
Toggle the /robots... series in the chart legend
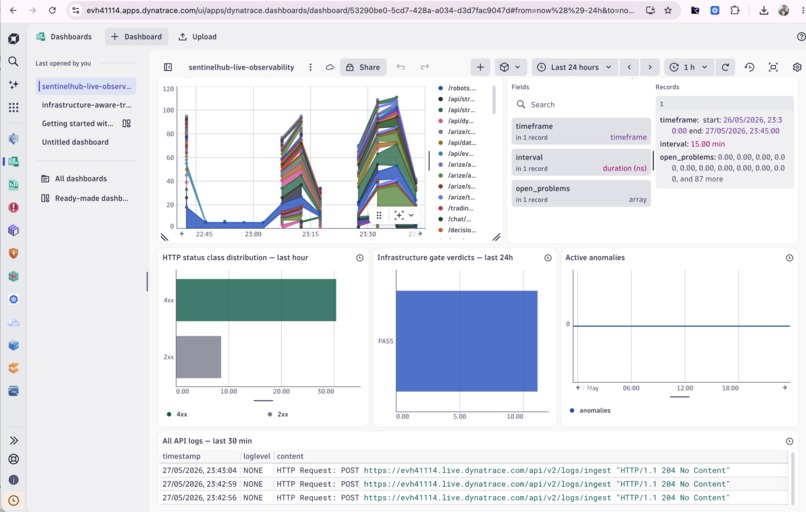pyautogui.click(x=457, y=88)
